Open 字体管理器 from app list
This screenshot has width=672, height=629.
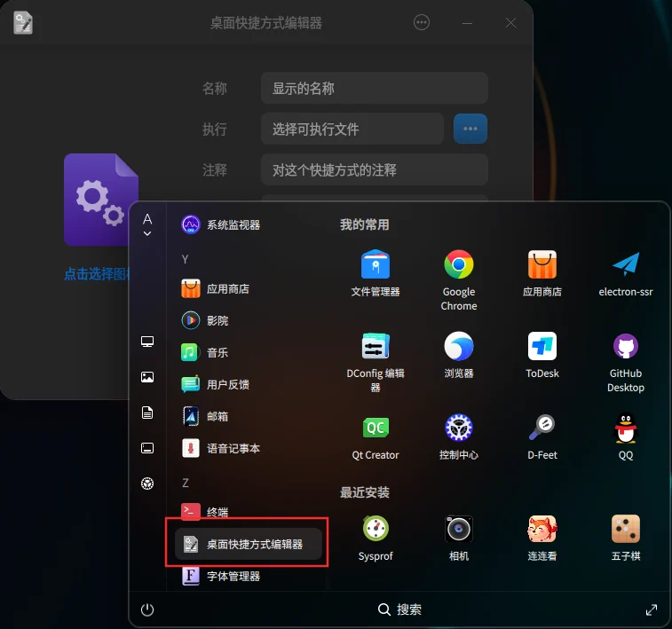249,576
